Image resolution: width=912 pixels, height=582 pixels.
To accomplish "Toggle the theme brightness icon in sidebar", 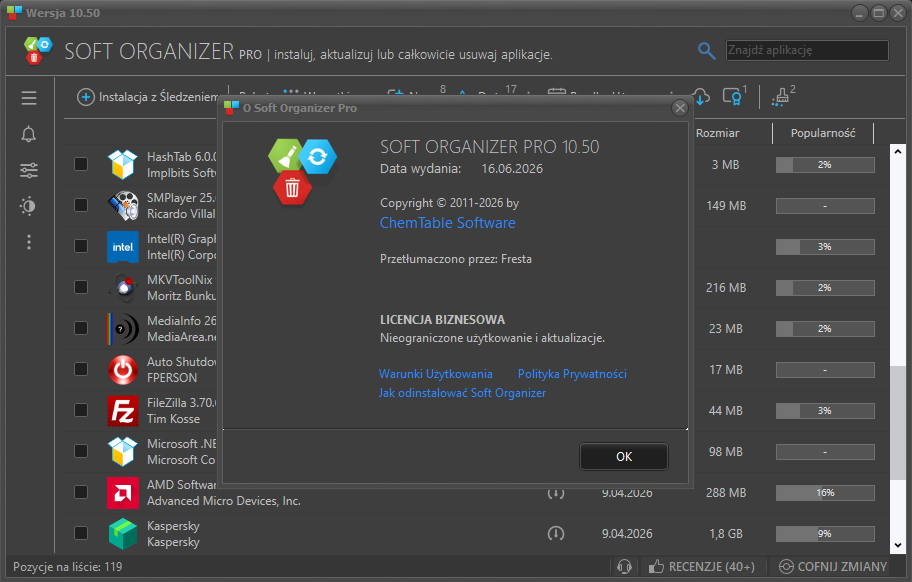I will point(28,206).
